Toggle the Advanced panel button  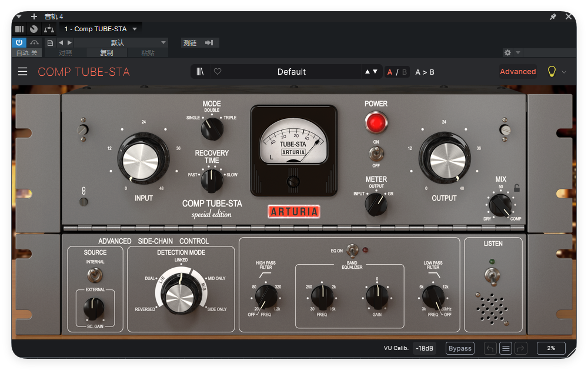[518, 71]
